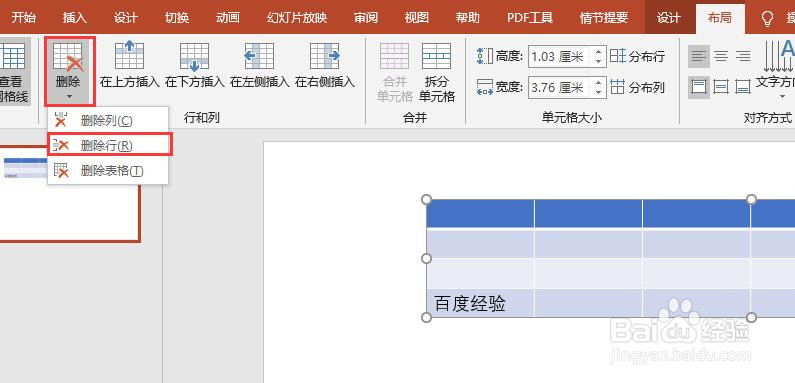795x383 pixels.
Task: Insert column right with 在右侧插入
Action: tap(324, 64)
